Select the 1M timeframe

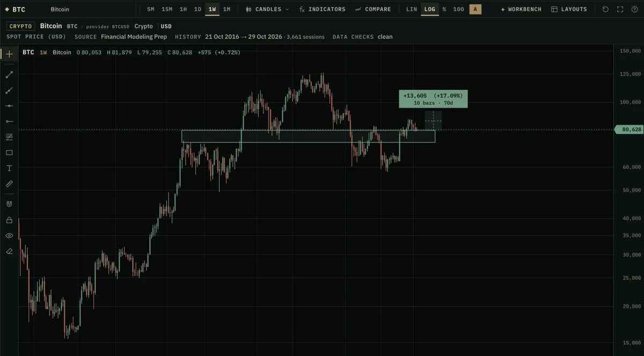(x=226, y=9)
